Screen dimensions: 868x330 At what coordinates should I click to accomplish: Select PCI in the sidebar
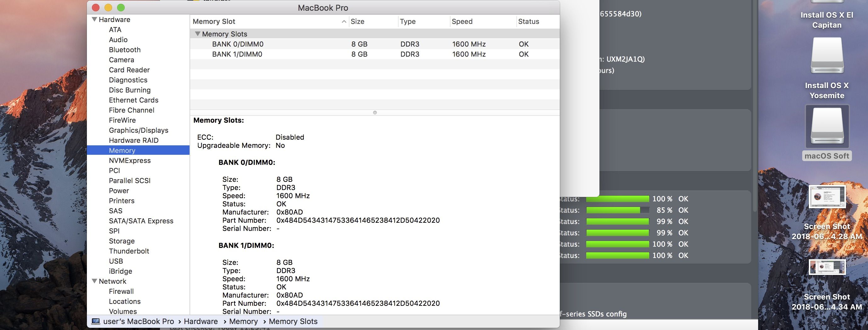coord(114,171)
